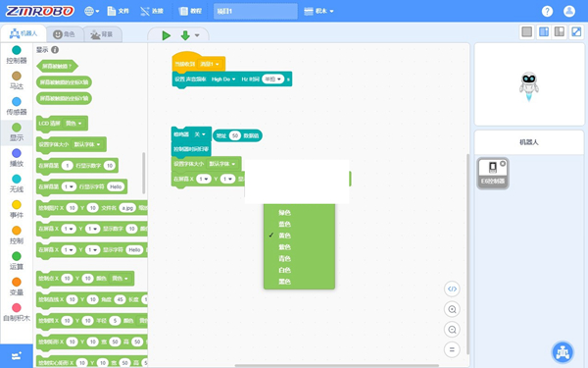Click the green download arrow icon
The image size is (588, 368).
(185, 35)
